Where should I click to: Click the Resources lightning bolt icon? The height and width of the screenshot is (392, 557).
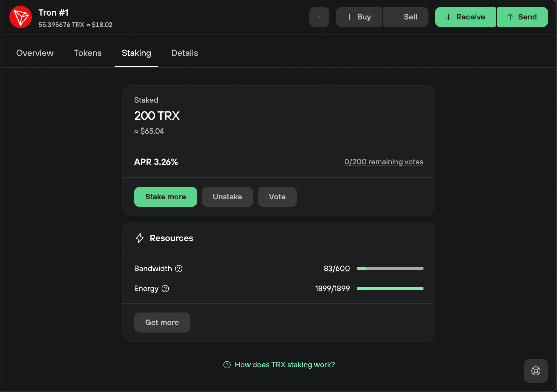tap(140, 238)
